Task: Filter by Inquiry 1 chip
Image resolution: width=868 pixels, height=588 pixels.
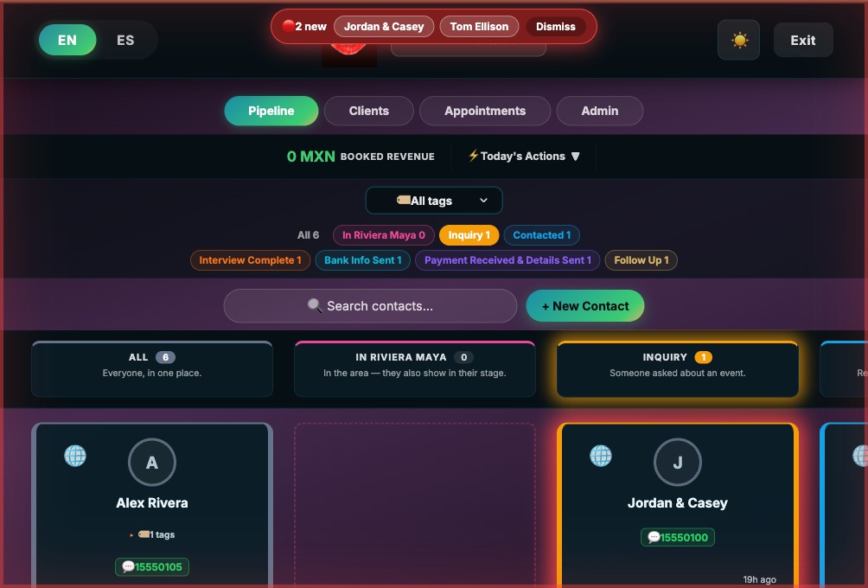Action: pyautogui.click(x=469, y=235)
